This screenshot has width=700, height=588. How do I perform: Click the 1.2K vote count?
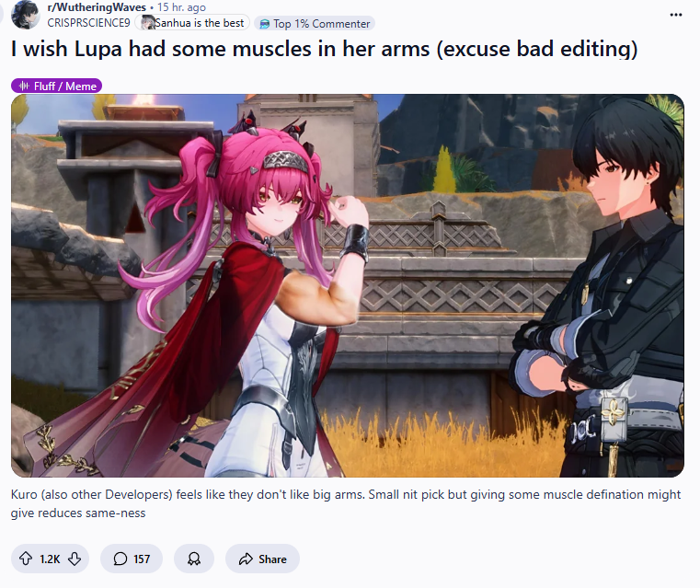[50, 559]
